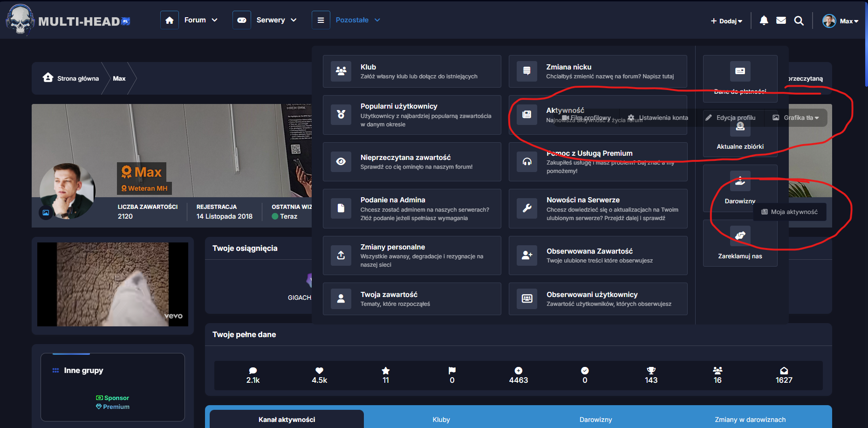This screenshot has width=868, height=428.
Task: Click the Klub group icon
Action: pyautogui.click(x=341, y=71)
